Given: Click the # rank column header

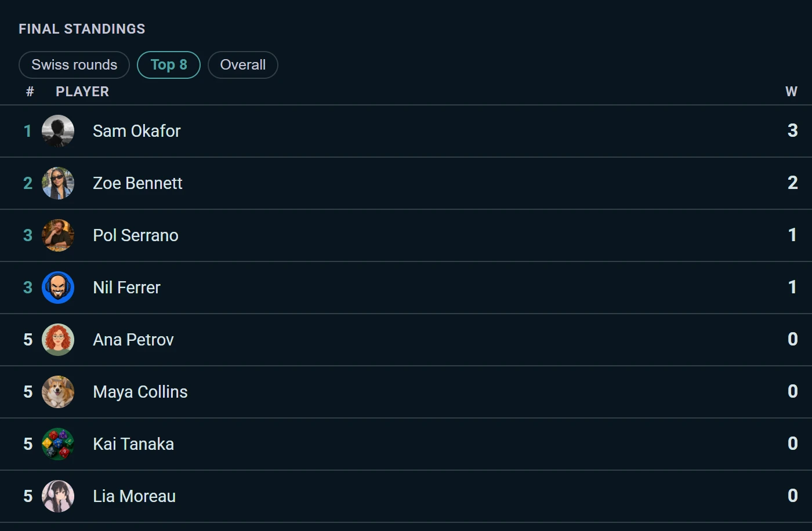Looking at the screenshot, I should 30,92.
